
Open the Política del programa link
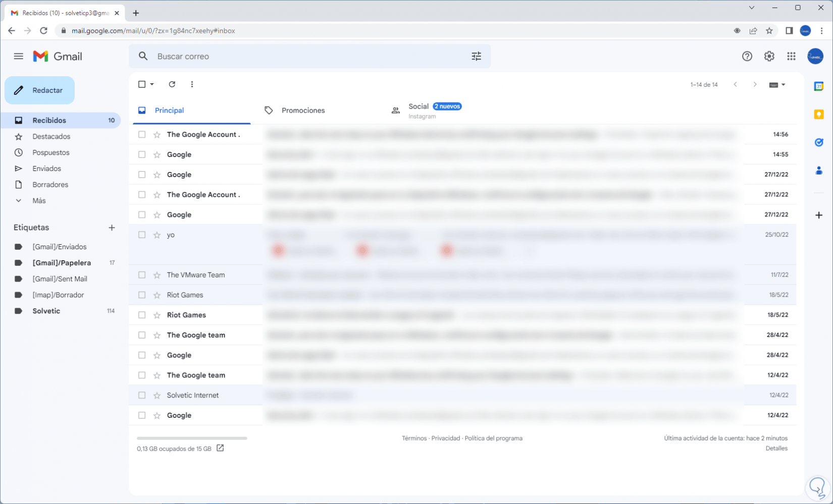pos(494,438)
